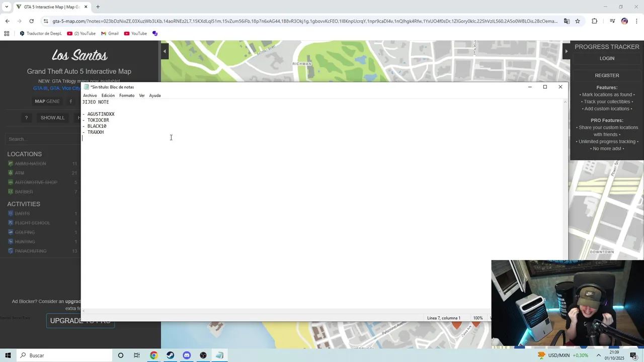This screenshot has height=362, width=644.
Task: Open Chrome's three-dot menu
Action: [636, 21]
